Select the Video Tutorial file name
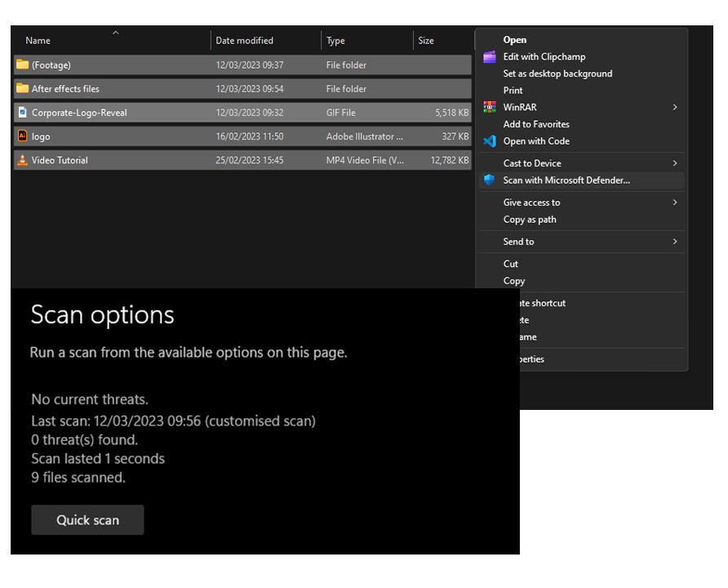This screenshot has height=588, width=728. coord(60,160)
